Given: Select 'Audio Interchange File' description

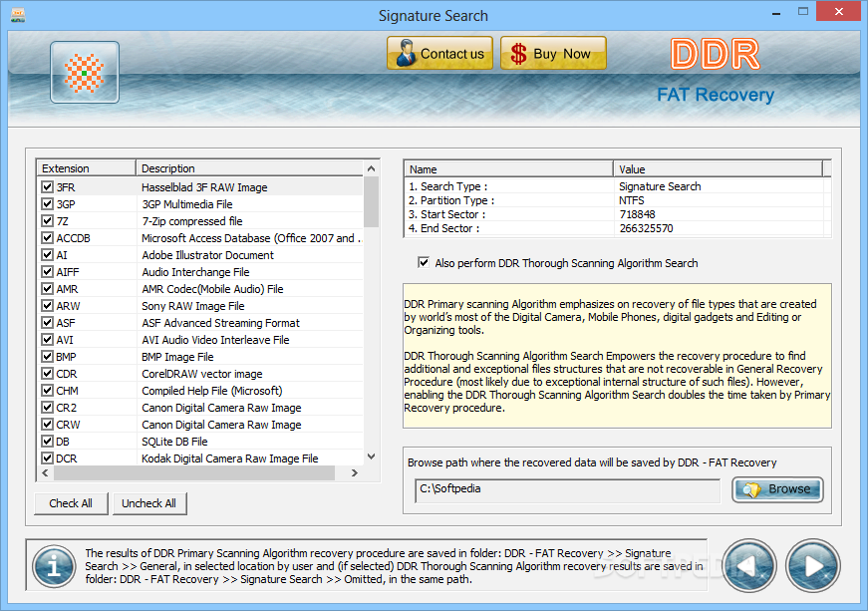Looking at the screenshot, I should [195, 272].
